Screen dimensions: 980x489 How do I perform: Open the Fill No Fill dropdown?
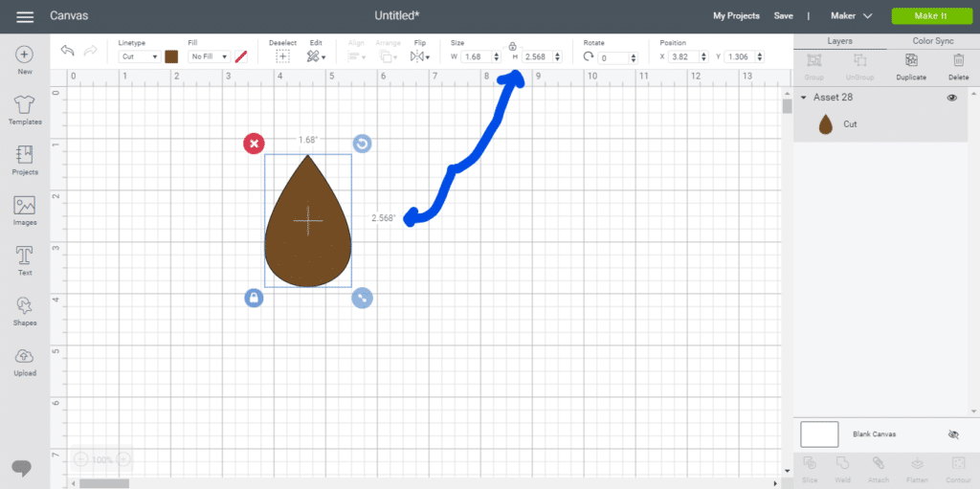[x=210, y=56]
